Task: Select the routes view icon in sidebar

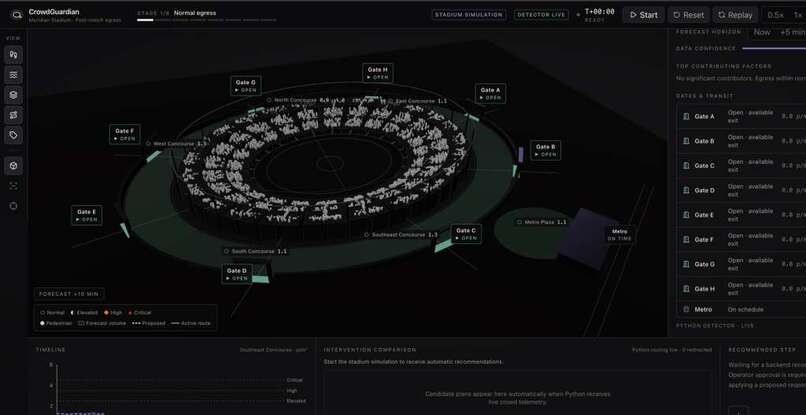Action: (13, 115)
